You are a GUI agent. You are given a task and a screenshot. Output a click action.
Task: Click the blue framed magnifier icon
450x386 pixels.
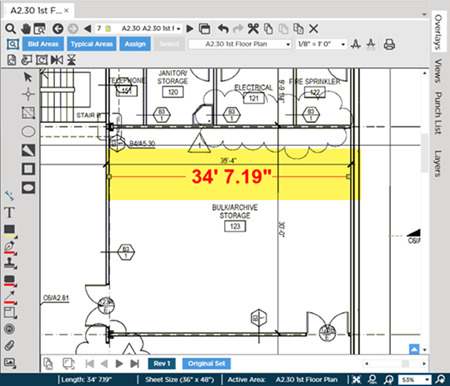(x=13, y=44)
